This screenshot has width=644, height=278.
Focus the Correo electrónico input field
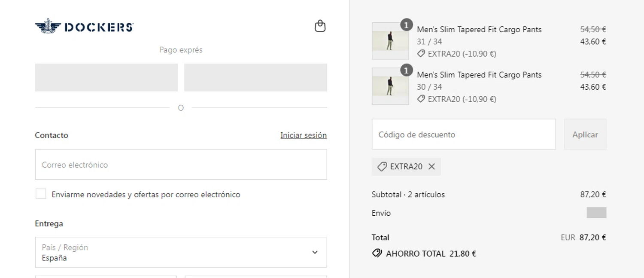(181, 165)
